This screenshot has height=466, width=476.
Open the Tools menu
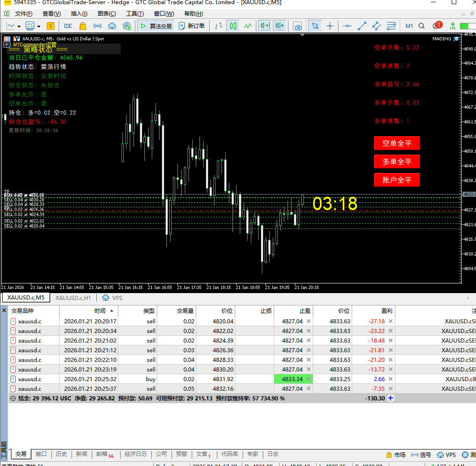(x=135, y=14)
